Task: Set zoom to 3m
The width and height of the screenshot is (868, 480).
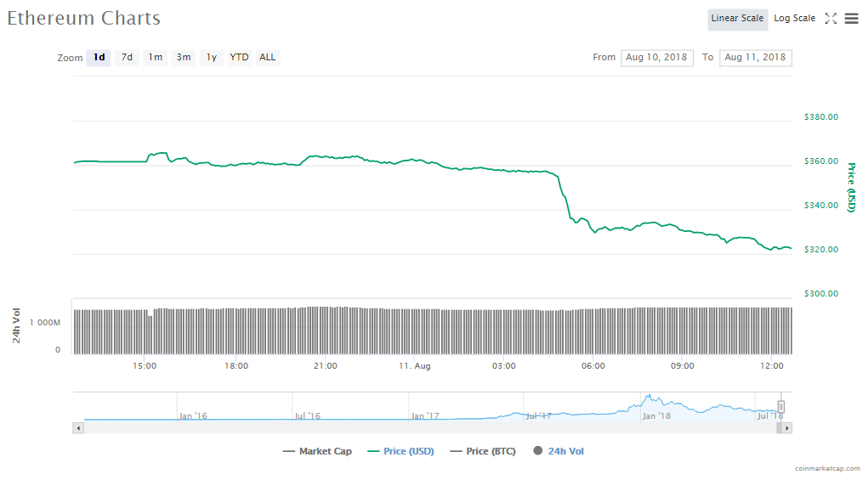Action: (183, 58)
